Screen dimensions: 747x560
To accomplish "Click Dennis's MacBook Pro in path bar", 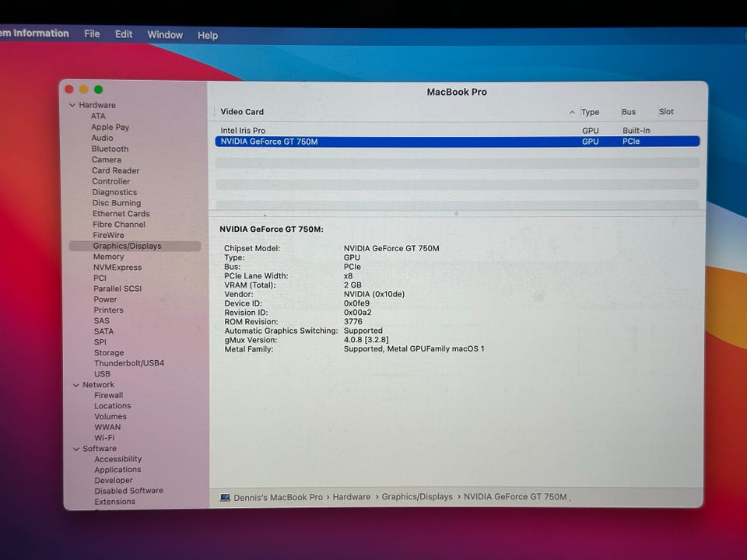I will coord(279,497).
